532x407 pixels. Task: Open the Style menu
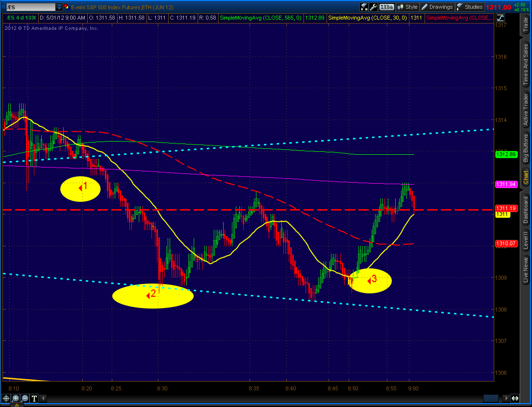[407, 7]
